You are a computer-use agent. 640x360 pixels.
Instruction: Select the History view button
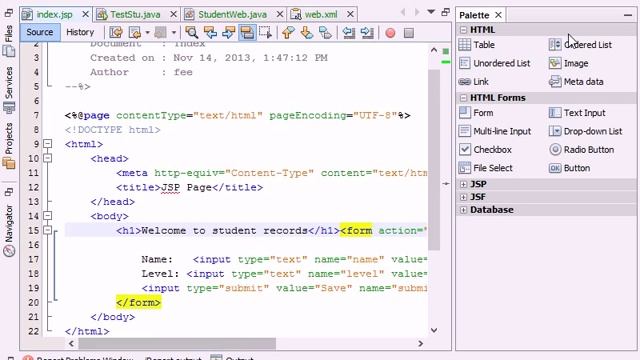click(80, 32)
